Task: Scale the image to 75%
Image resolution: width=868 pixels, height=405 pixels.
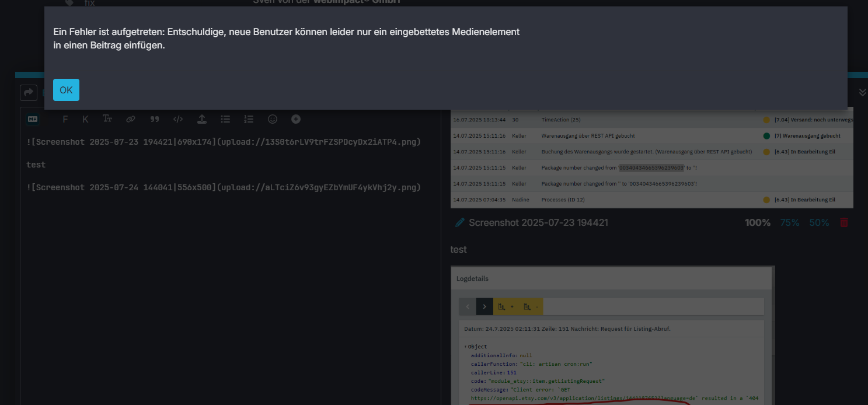Action: 790,222
